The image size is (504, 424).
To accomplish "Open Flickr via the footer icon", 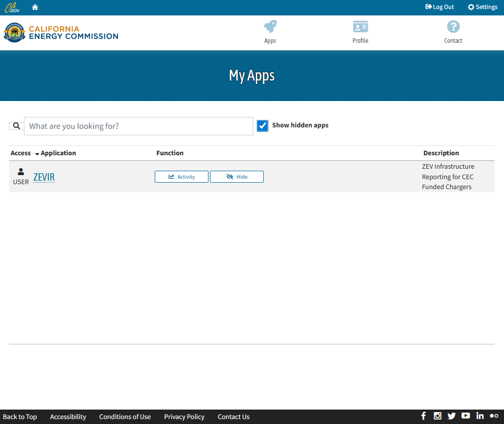I will pyautogui.click(x=494, y=416).
